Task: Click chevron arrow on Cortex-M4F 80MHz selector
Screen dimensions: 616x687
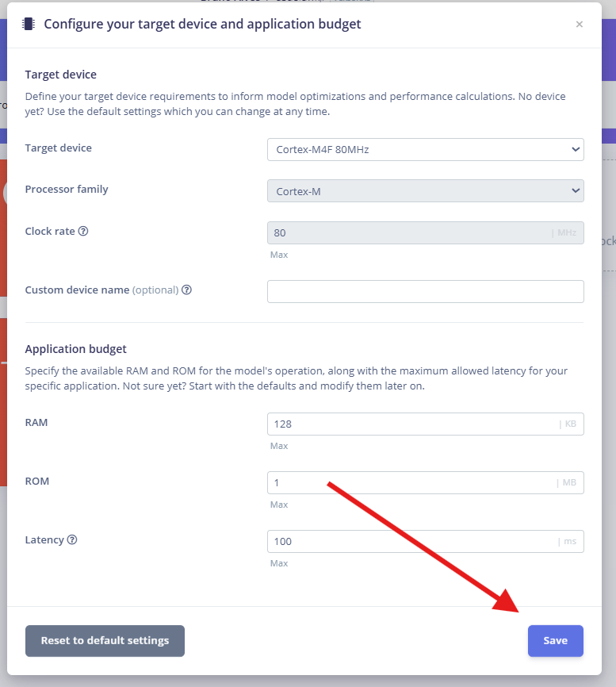Action: tap(576, 149)
